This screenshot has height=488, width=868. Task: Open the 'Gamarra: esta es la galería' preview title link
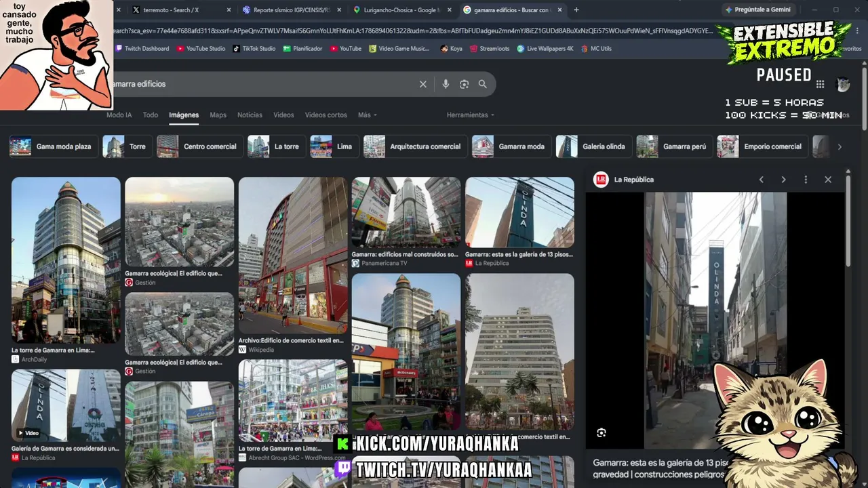pyautogui.click(x=661, y=468)
